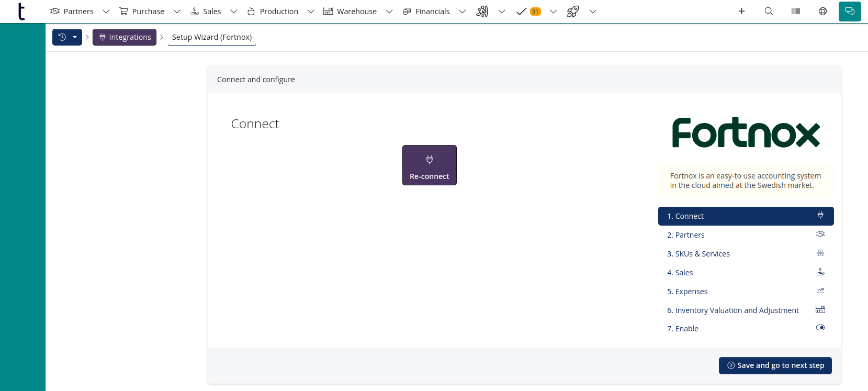Click the toggle icon on the Enable step
868x391 pixels.
click(x=820, y=328)
